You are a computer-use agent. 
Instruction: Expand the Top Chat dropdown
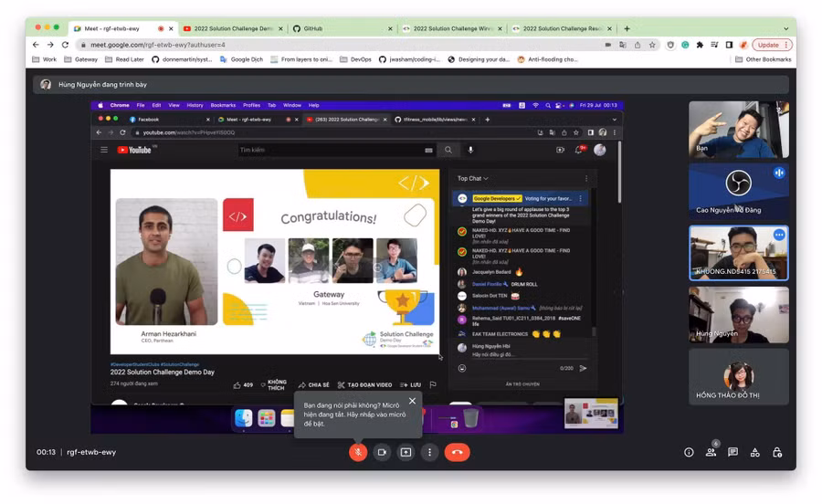point(473,179)
